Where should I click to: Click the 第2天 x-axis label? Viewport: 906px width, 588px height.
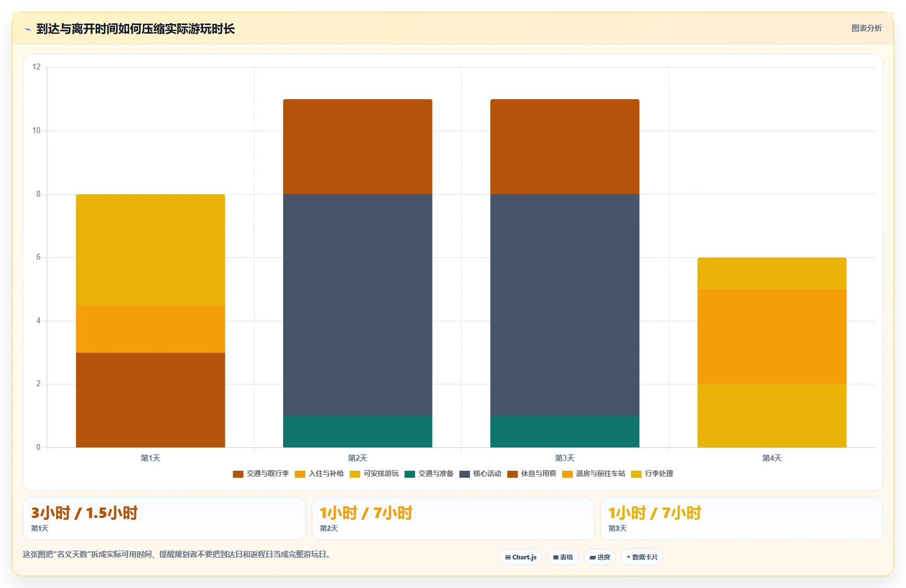(x=358, y=458)
